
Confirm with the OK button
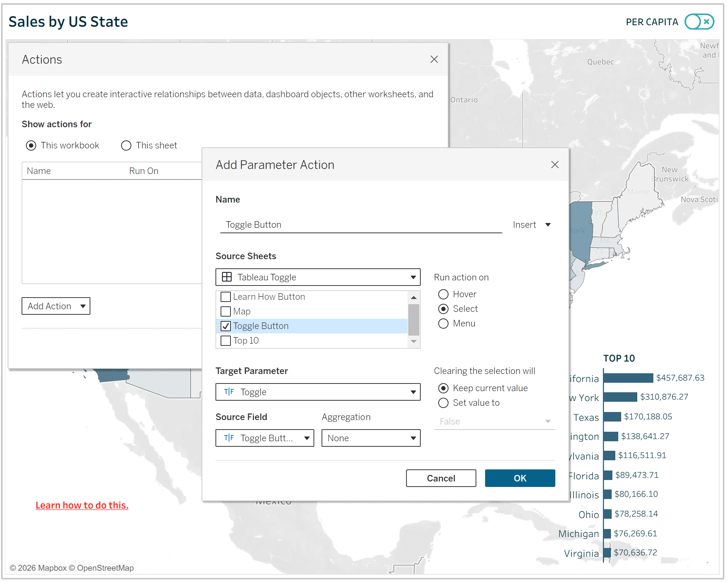point(520,478)
